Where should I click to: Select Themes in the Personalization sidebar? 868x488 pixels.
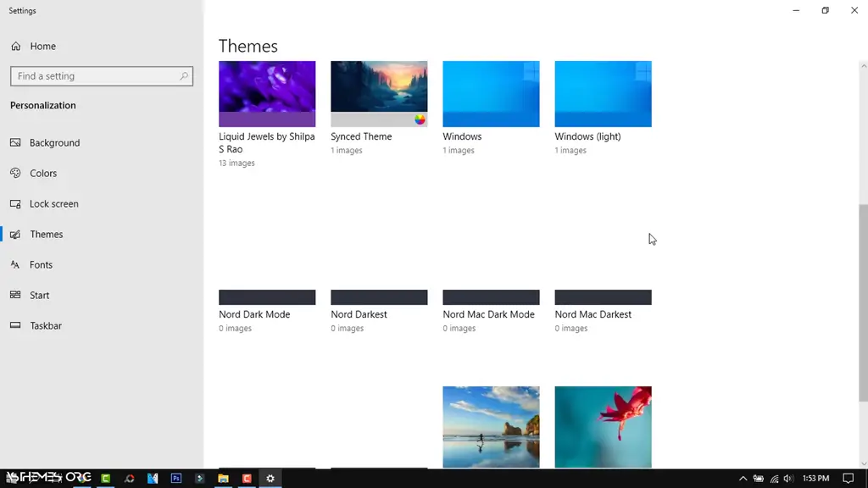tap(47, 234)
